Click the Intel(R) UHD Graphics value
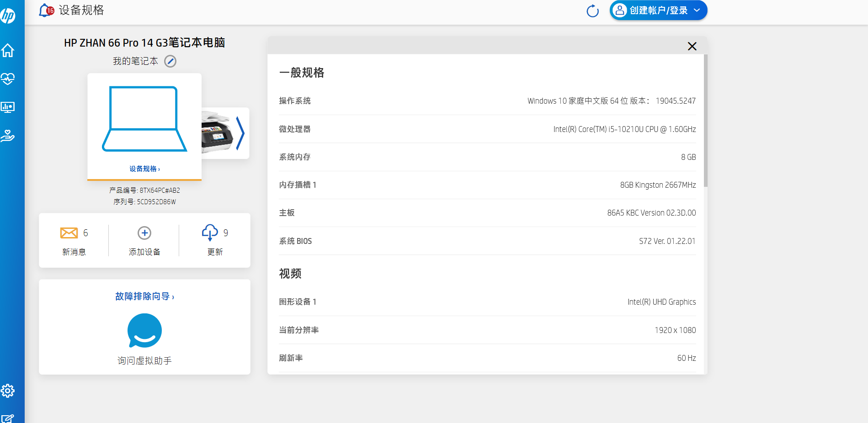Screen dimensions: 868x423 661,302
